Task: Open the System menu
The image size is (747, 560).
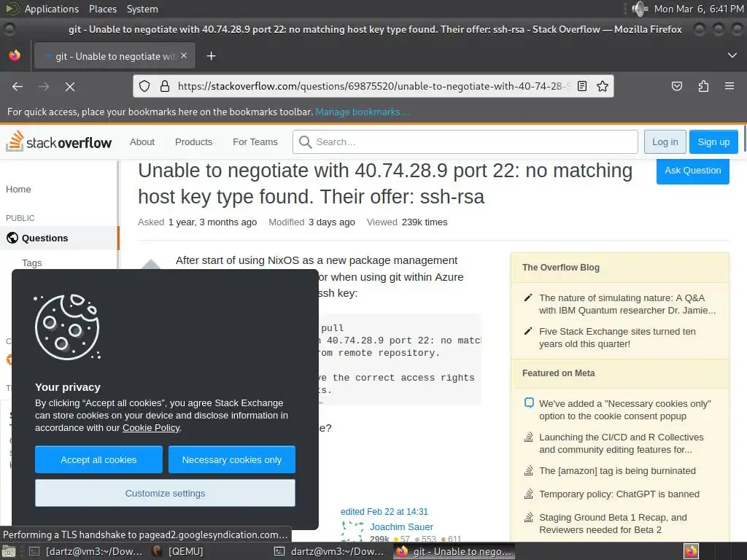Action: coord(142,9)
